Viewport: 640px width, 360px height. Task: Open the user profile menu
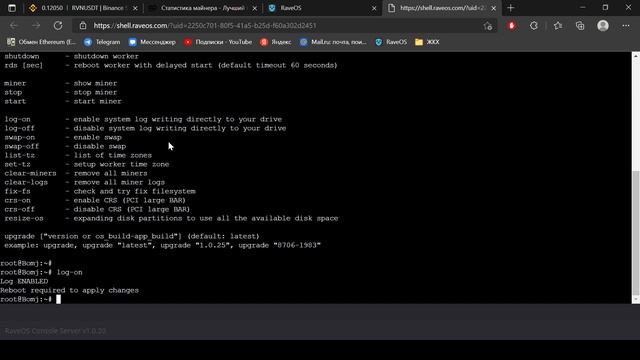click(x=603, y=26)
